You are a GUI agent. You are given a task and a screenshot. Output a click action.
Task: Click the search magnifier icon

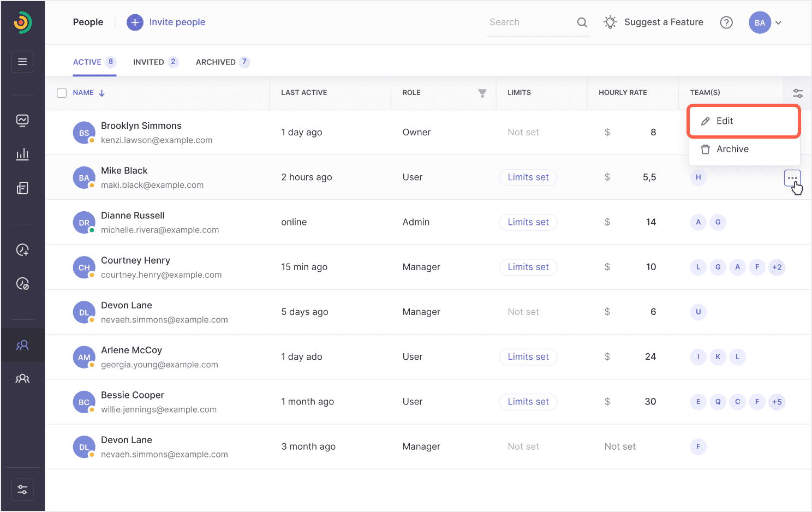click(x=582, y=22)
